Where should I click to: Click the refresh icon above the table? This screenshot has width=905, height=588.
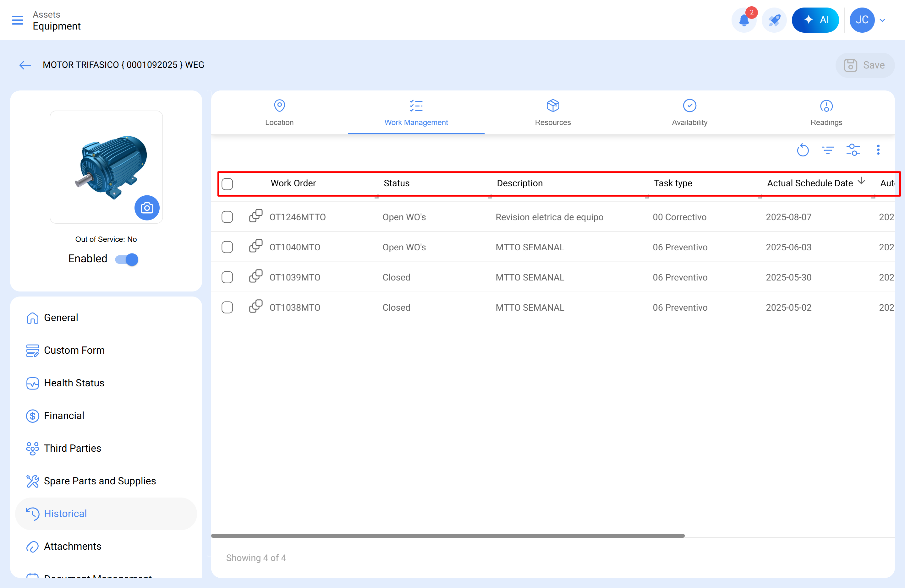tap(803, 150)
